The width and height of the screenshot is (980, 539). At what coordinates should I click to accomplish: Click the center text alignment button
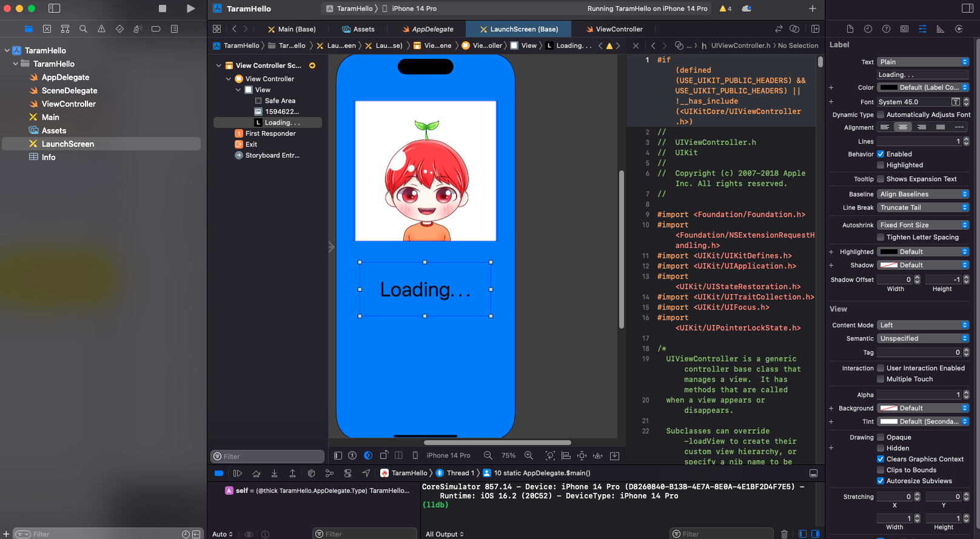(903, 127)
